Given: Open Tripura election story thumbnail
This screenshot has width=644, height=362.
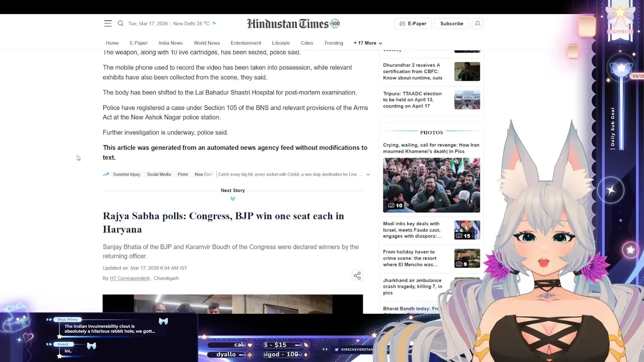Looking at the screenshot, I should point(467,100).
